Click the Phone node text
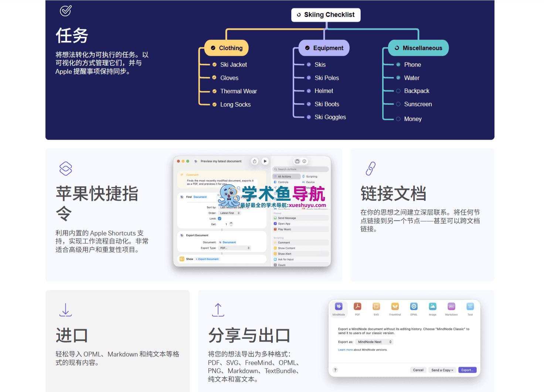 point(412,65)
